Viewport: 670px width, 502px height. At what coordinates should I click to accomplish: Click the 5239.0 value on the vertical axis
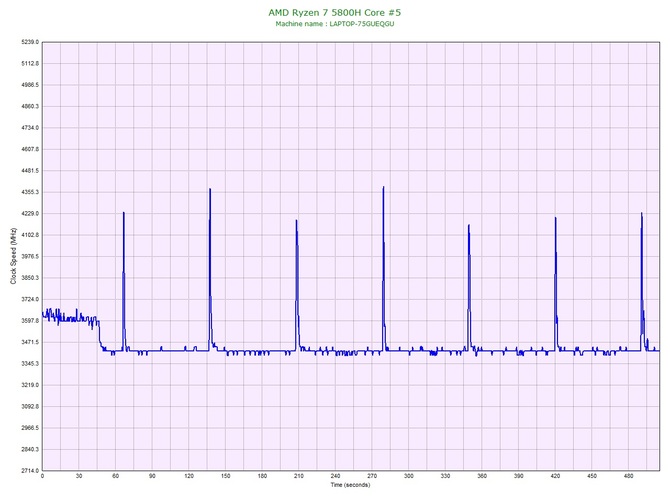(30, 42)
